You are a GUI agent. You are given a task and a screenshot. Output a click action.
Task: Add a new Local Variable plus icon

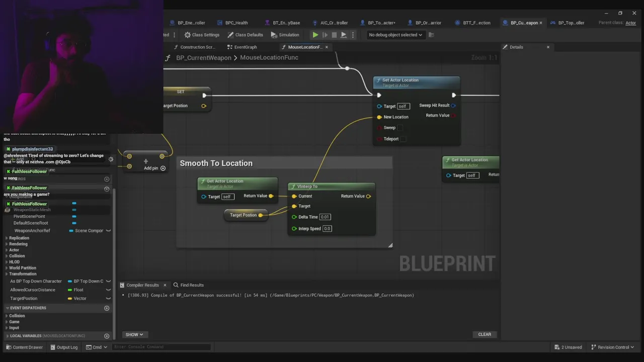(x=107, y=336)
